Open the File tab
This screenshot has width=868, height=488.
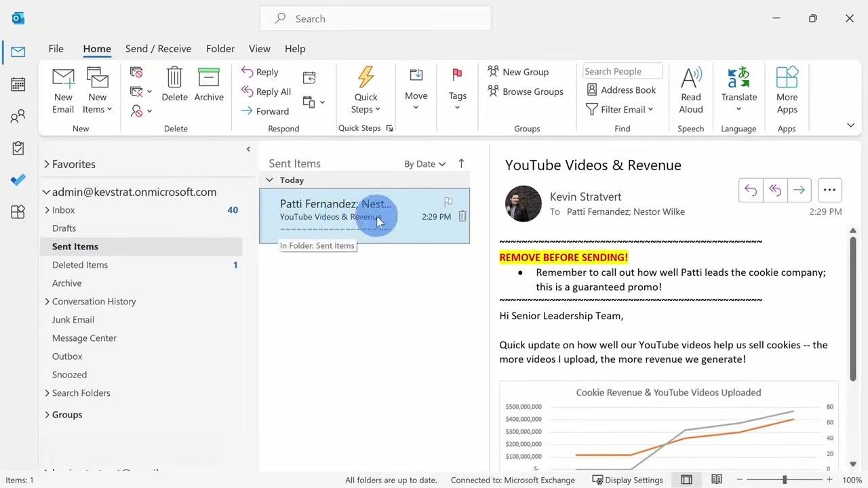tap(56, 49)
